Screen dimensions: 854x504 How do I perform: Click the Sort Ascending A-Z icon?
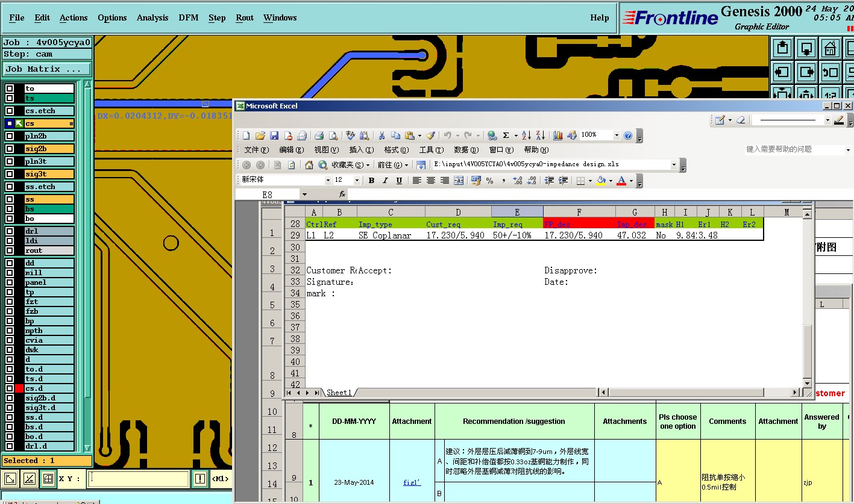526,135
